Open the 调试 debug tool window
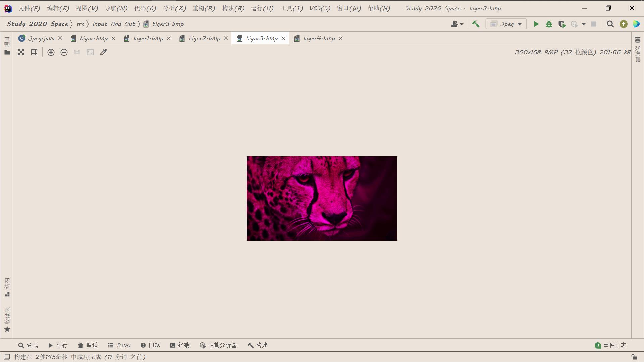The height and width of the screenshot is (362, 644). (88, 345)
